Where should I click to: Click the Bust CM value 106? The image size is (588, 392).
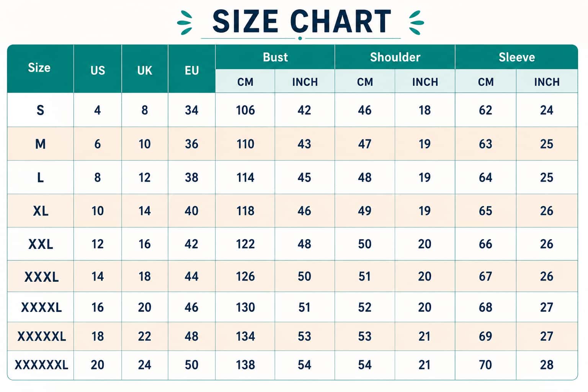[x=245, y=110]
